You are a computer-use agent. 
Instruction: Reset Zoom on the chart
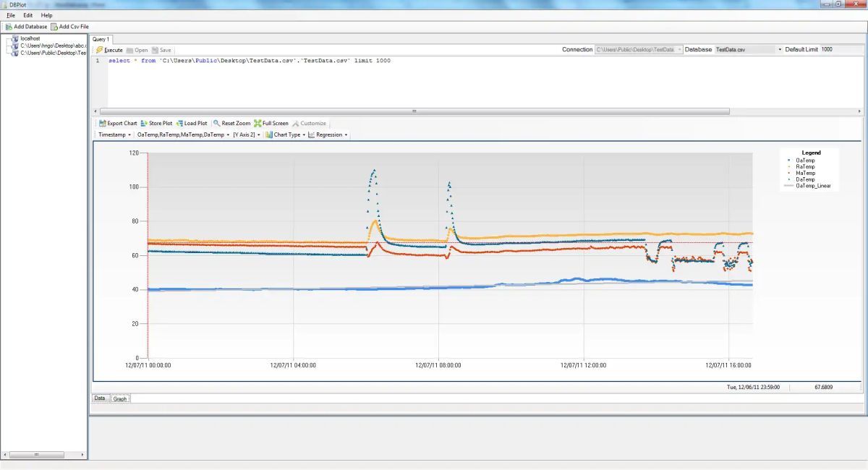pos(231,123)
